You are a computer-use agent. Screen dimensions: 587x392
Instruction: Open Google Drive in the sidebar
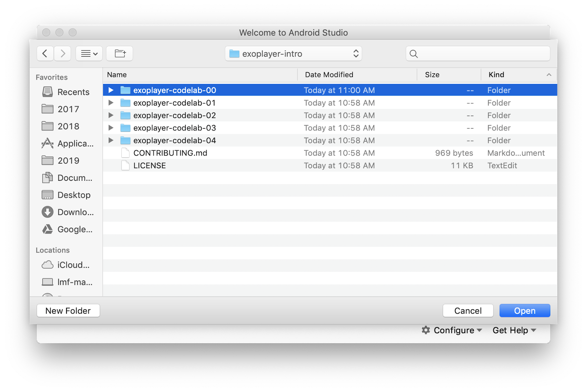[74, 230]
